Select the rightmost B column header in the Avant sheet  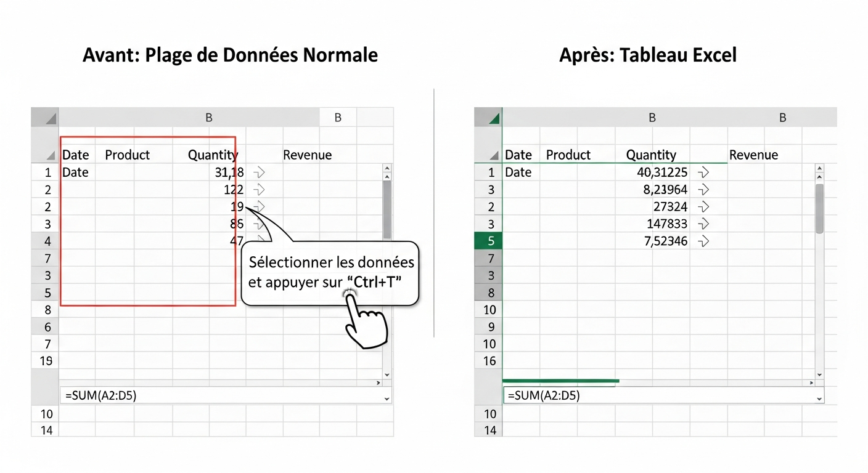point(338,118)
